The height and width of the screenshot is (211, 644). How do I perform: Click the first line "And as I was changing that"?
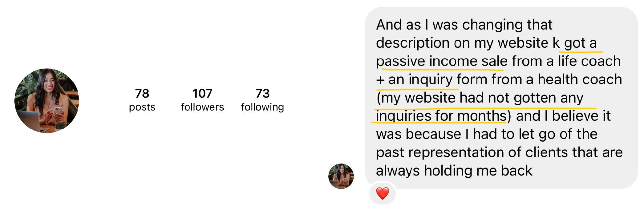pyautogui.click(x=464, y=25)
